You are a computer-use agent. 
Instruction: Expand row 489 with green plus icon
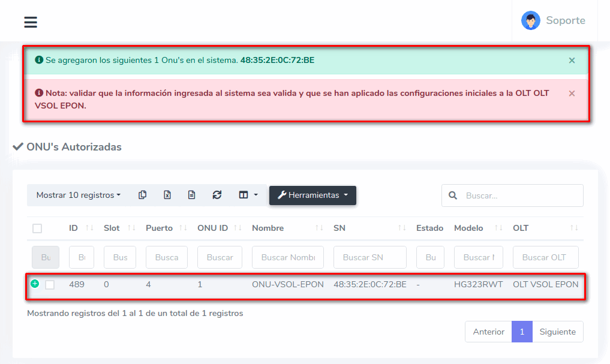point(35,284)
